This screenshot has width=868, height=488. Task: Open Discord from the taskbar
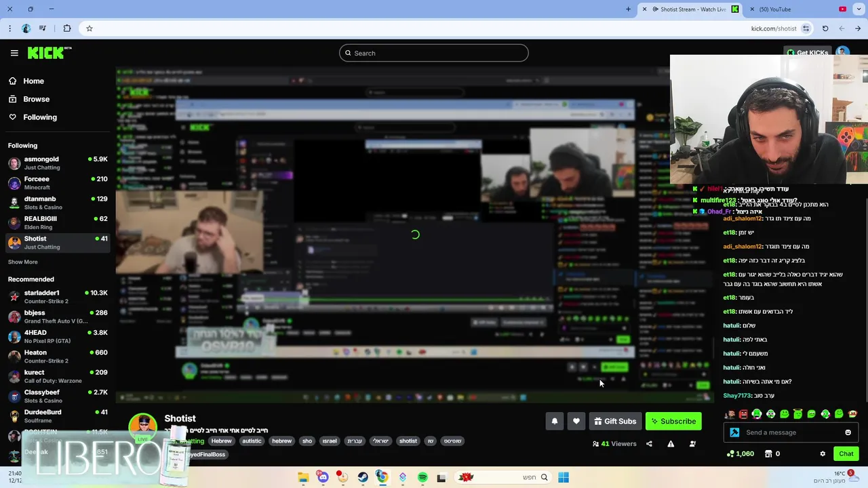[323, 477]
